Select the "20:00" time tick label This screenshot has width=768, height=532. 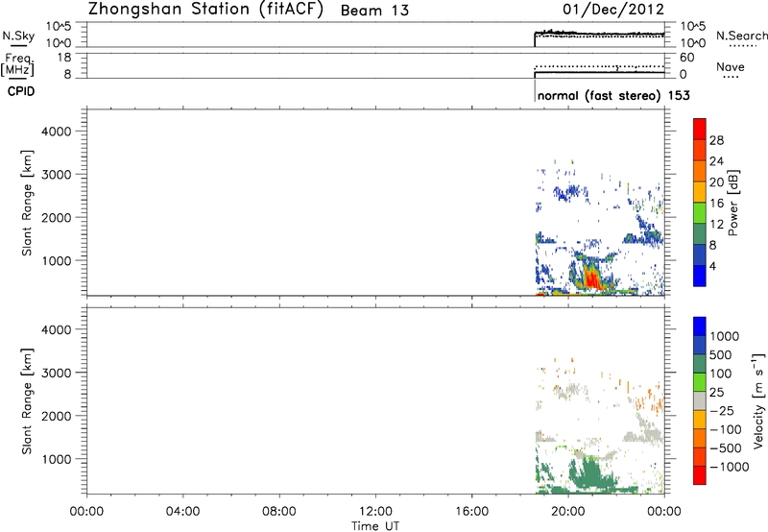pyautogui.click(x=568, y=512)
